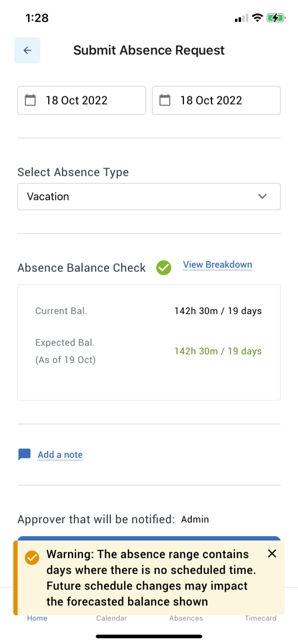The height and width of the screenshot is (644, 298).
Task: Tap the charging battery icon in the status bar
Action: click(276, 18)
